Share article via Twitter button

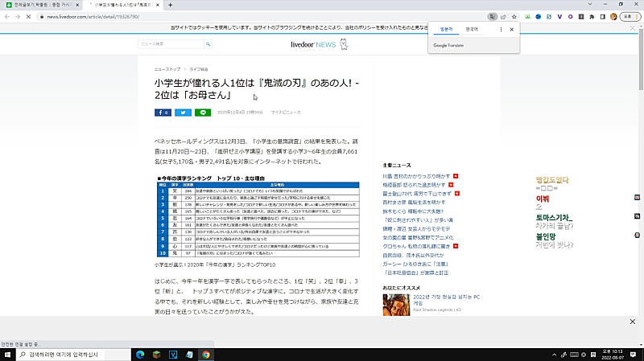[182, 113]
